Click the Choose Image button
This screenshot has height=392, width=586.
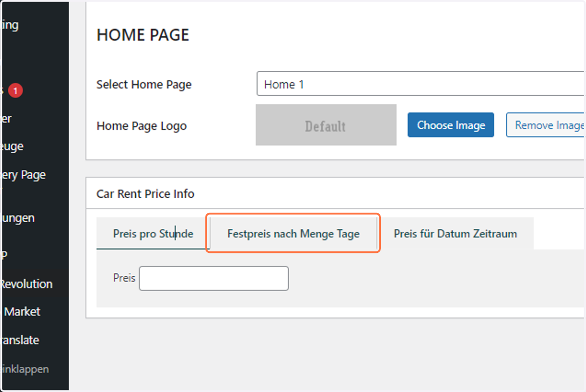(x=451, y=125)
